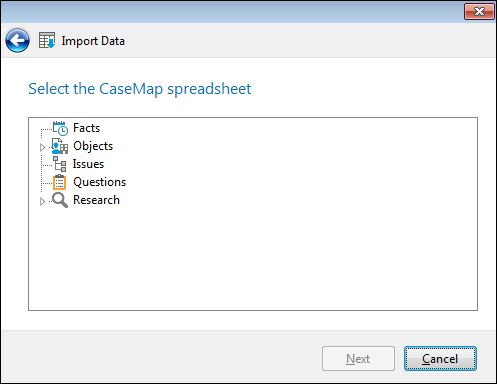This screenshot has width=497, height=384.
Task: Choose the Research spreadsheet label
Action: (x=96, y=200)
